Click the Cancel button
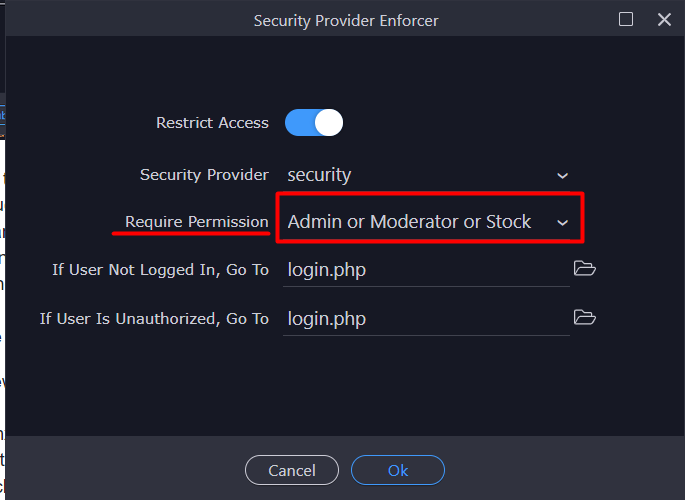Image resolution: width=685 pixels, height=500 pixels. click(x=292, y=470)
